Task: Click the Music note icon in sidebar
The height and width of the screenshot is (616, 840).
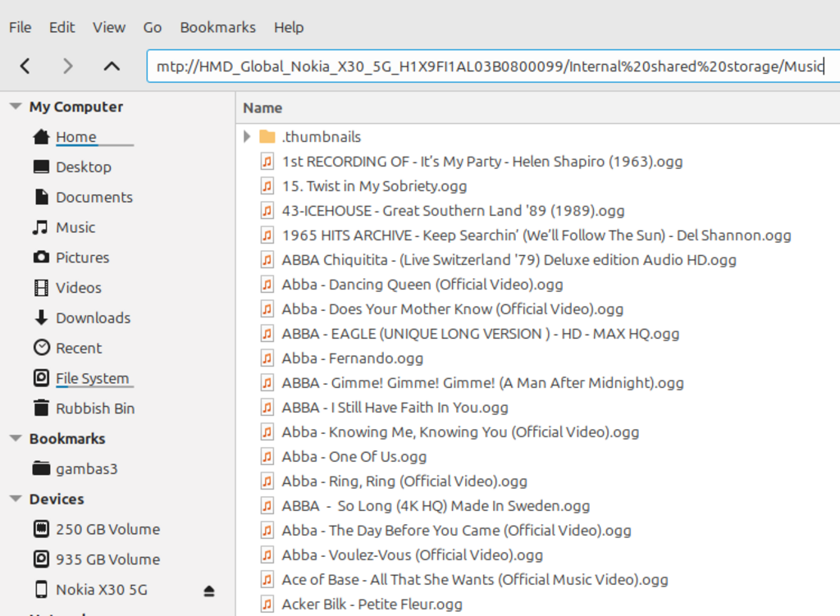Action: [40, 228]
